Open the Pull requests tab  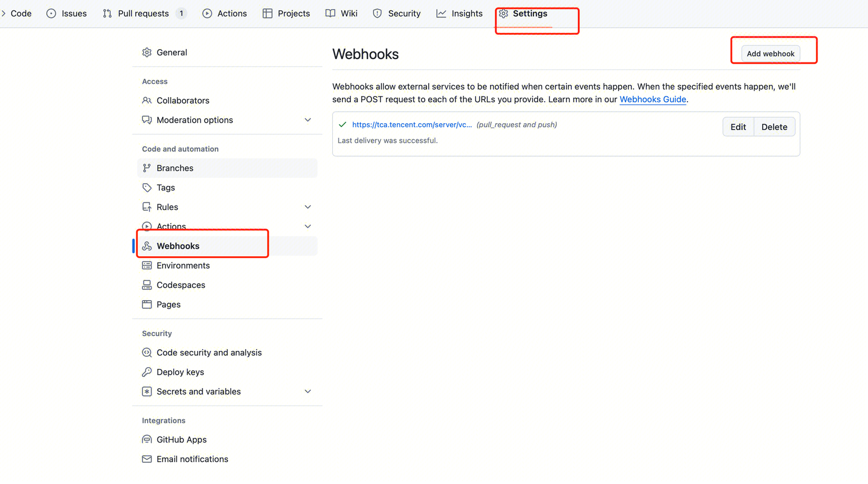[144, 13]
